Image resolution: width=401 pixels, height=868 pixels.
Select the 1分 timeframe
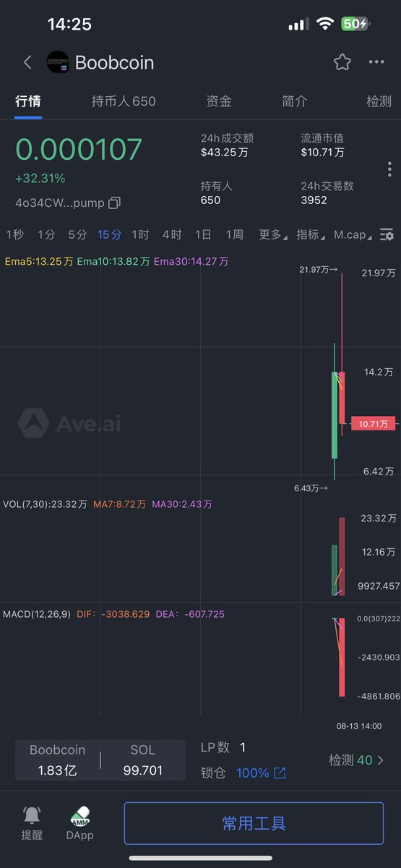46,234
